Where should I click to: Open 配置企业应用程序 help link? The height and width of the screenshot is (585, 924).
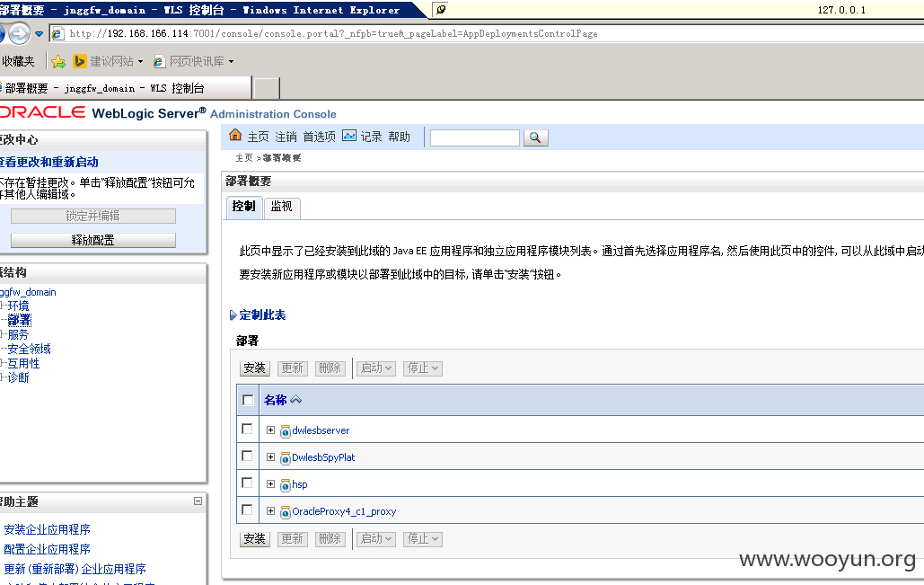coord(47,549)
